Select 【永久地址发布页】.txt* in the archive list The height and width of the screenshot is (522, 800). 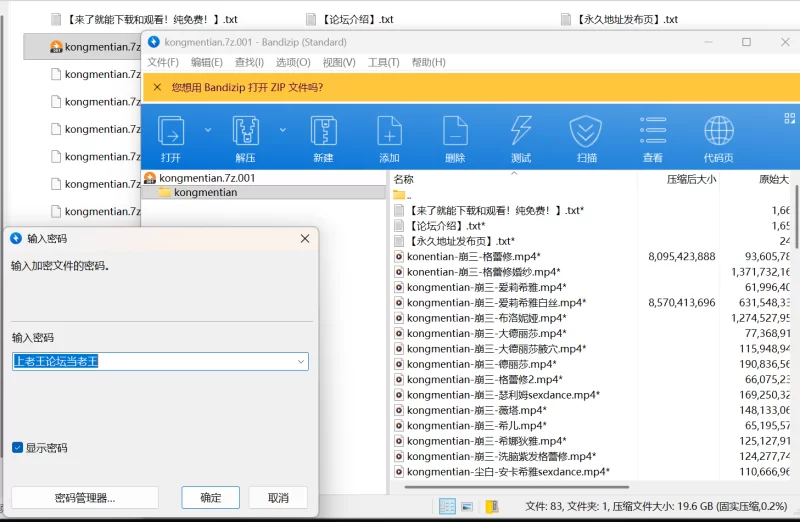point(461,241)
